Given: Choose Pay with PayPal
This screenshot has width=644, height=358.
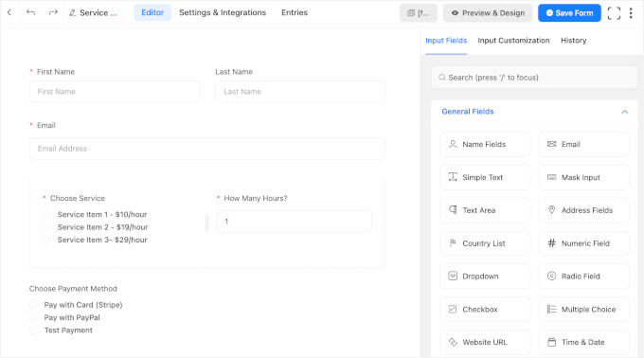Looking at the screenshot, I should [33, 318].
